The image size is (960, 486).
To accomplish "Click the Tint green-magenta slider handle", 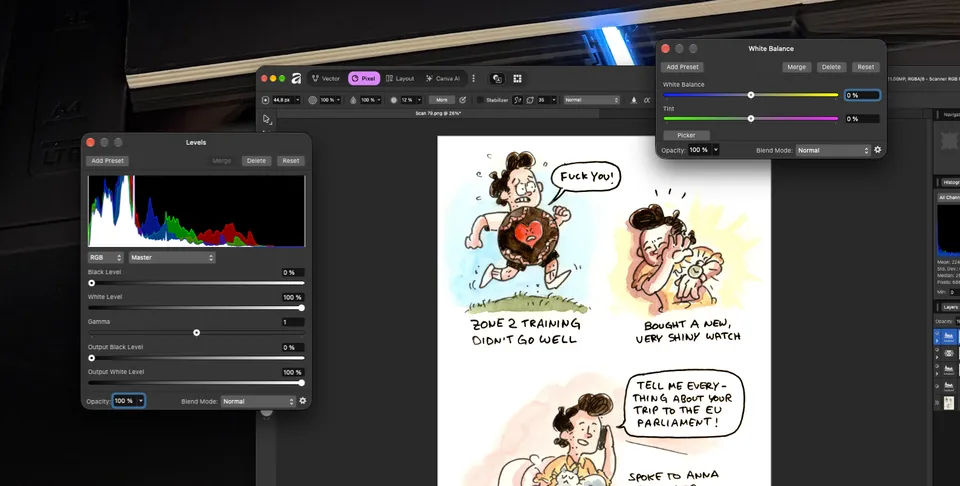I will click(x=751, y=119).
